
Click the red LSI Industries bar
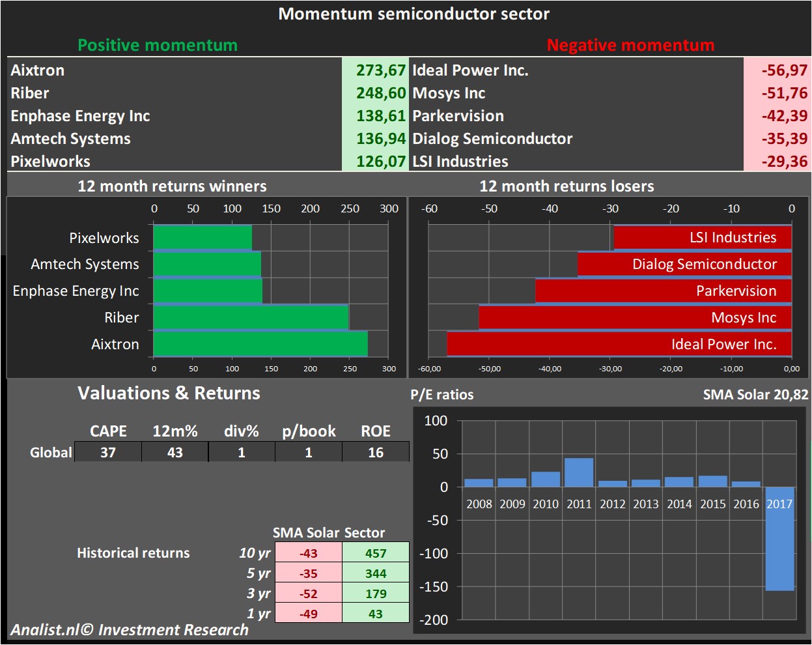click(702, 238)
